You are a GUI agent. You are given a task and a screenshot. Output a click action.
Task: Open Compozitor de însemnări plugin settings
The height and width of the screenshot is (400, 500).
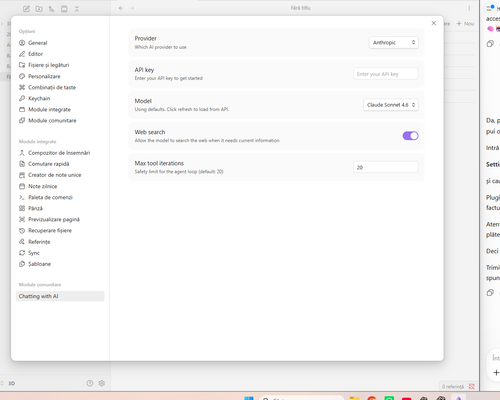pyautogui.click(x=60, y=153)
